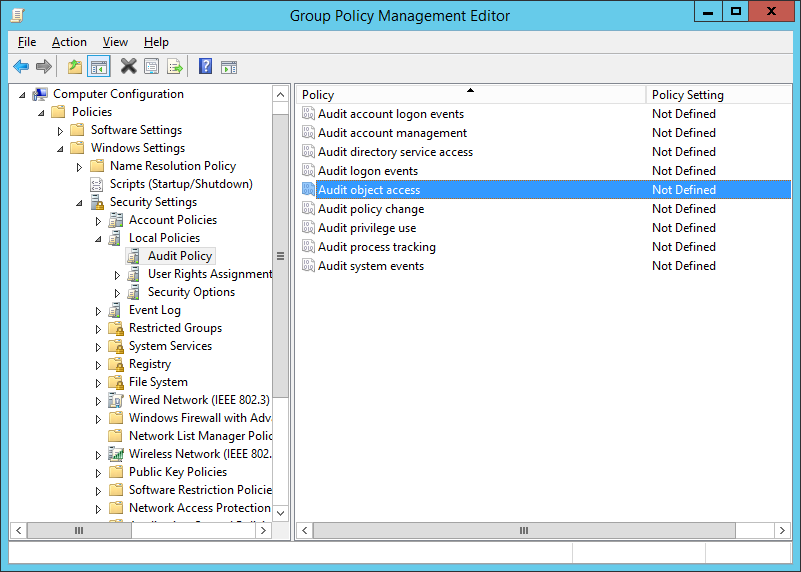Open Properties from the toolbar icon
801x572 pixels.
pos(152,66)
